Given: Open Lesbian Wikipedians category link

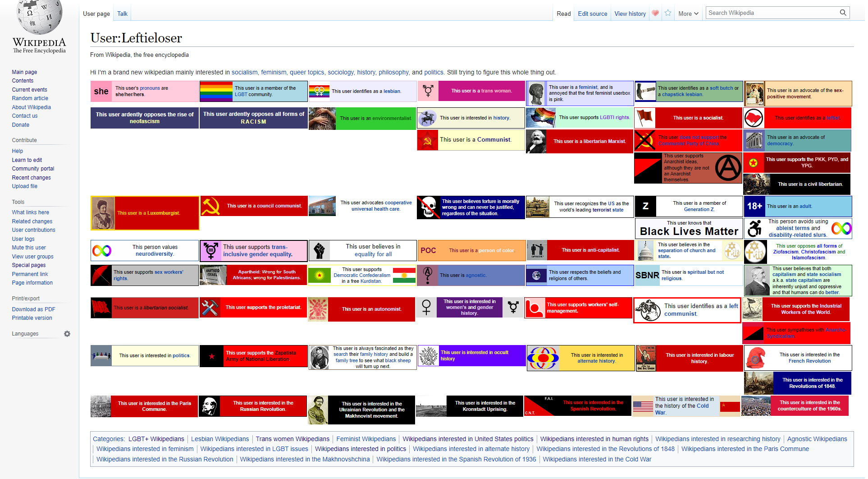Looking at the screenshot, I should tap(220, 439).
